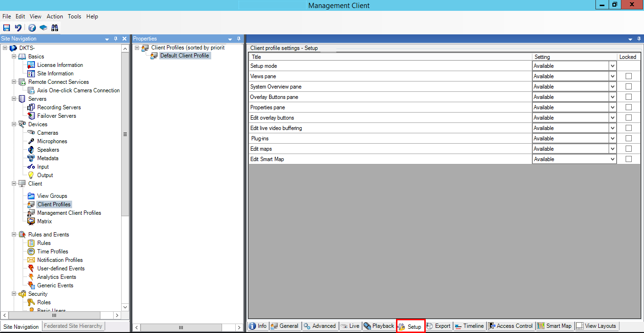Click the Save toolbar icon
The image size is (644, 333).
coord(7,27)
